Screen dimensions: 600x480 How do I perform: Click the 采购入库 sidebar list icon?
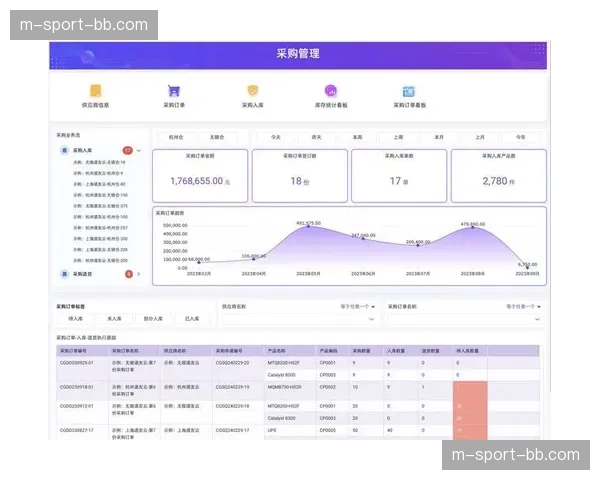tap(64, 151)
